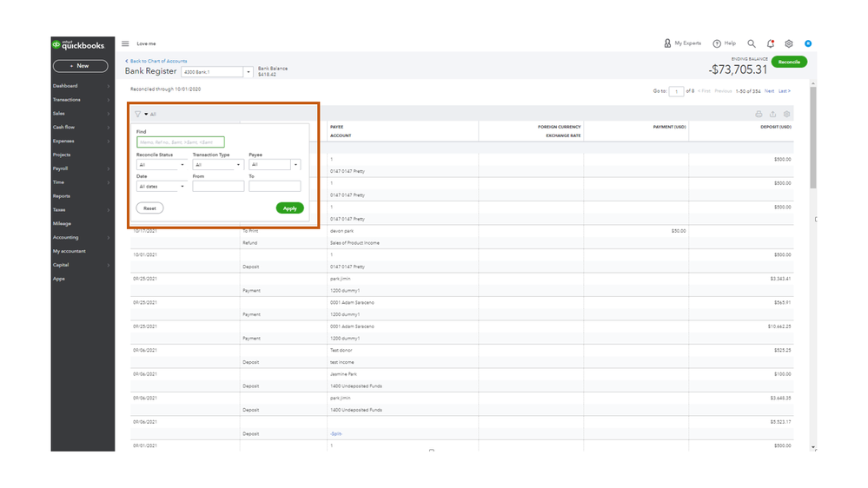Click the $10,662.25 deposit amount
Image resolution: width=868 pixels, height=488 pixels.
[779, 326]
